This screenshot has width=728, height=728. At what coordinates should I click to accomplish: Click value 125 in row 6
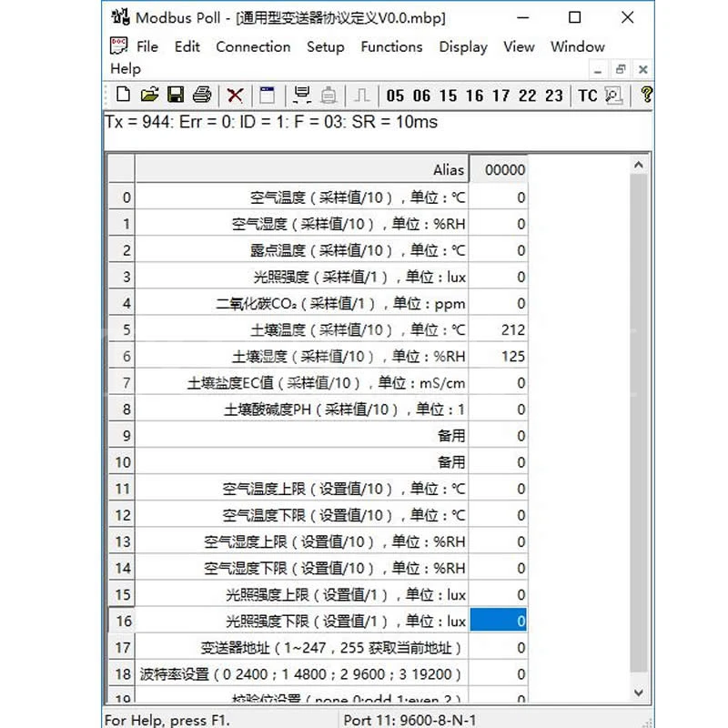[x=498, y=356]
